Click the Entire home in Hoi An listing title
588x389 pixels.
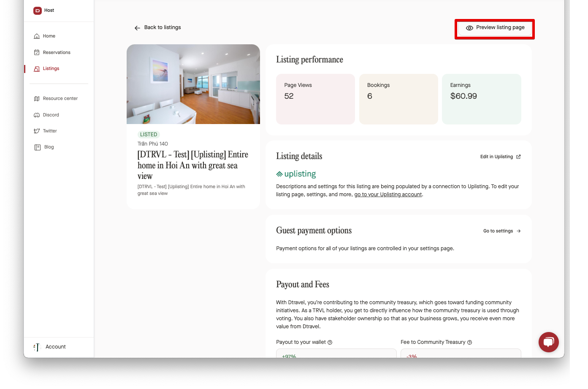tap(193, 165)
